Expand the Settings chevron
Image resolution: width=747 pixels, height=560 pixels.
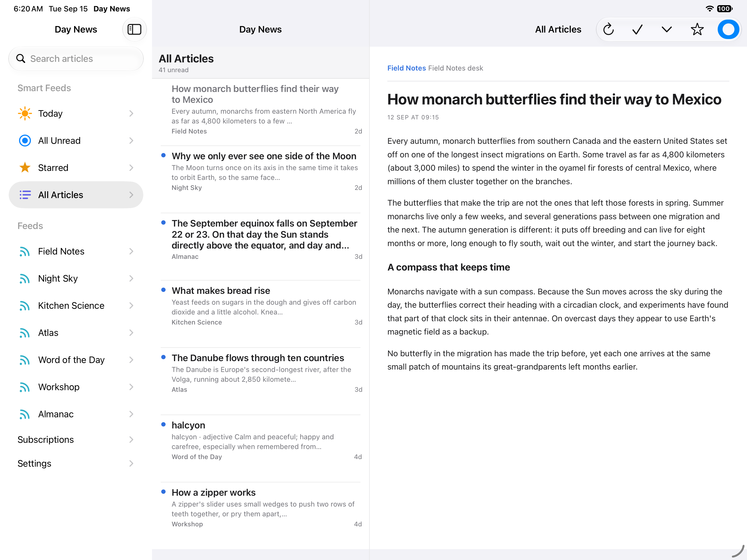tap(131, 463)
